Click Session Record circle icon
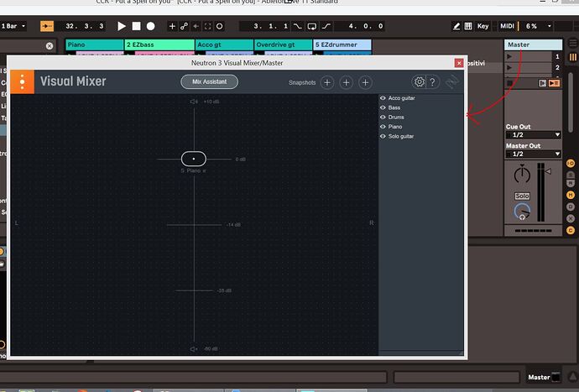The height and width of the screenshot is (392, 579). pyautogui.click(x=219, y=26)
